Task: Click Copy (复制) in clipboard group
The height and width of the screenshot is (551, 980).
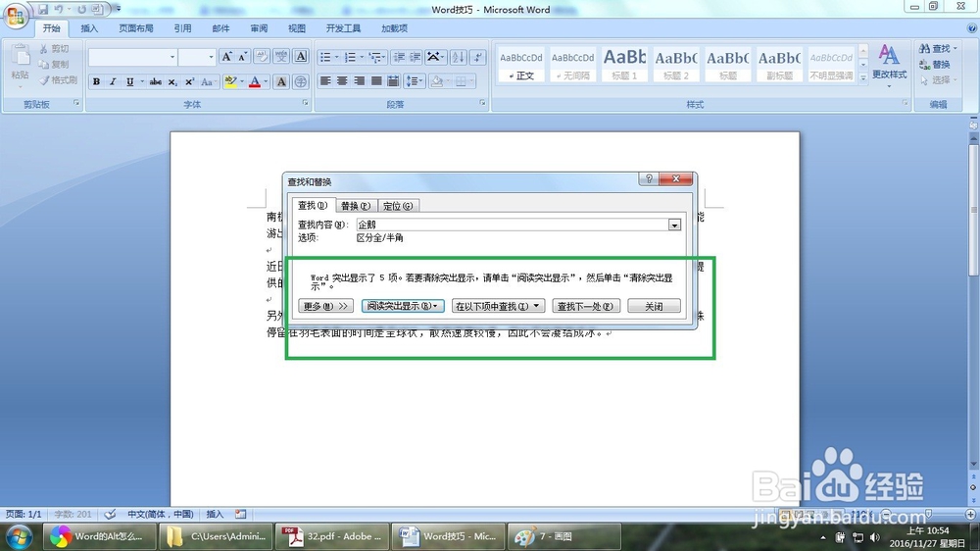Action: tap(54, 65)
